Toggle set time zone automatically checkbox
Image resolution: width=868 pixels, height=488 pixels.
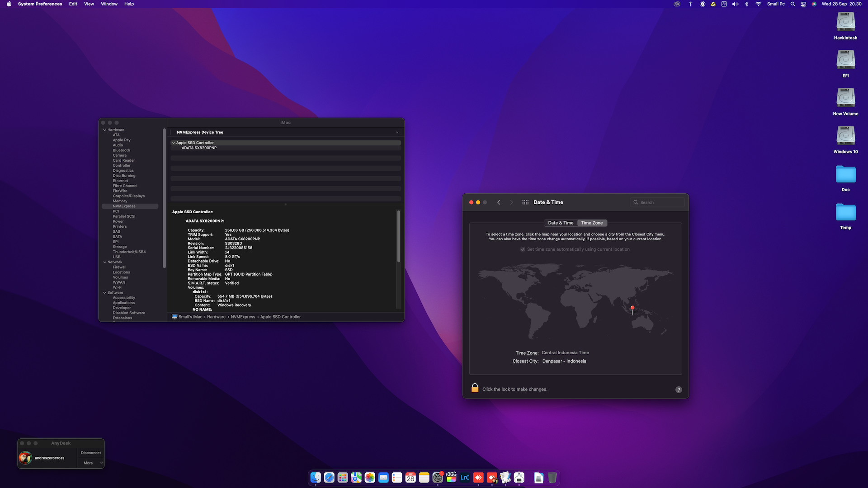tap(523, 249)
